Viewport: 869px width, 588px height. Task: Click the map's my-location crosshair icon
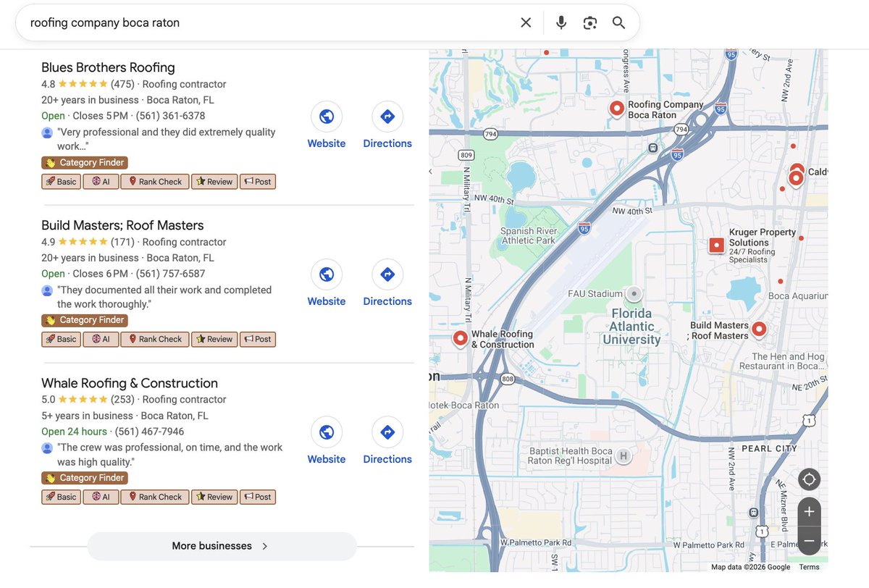pyautogui.click(x=809, y=479)
